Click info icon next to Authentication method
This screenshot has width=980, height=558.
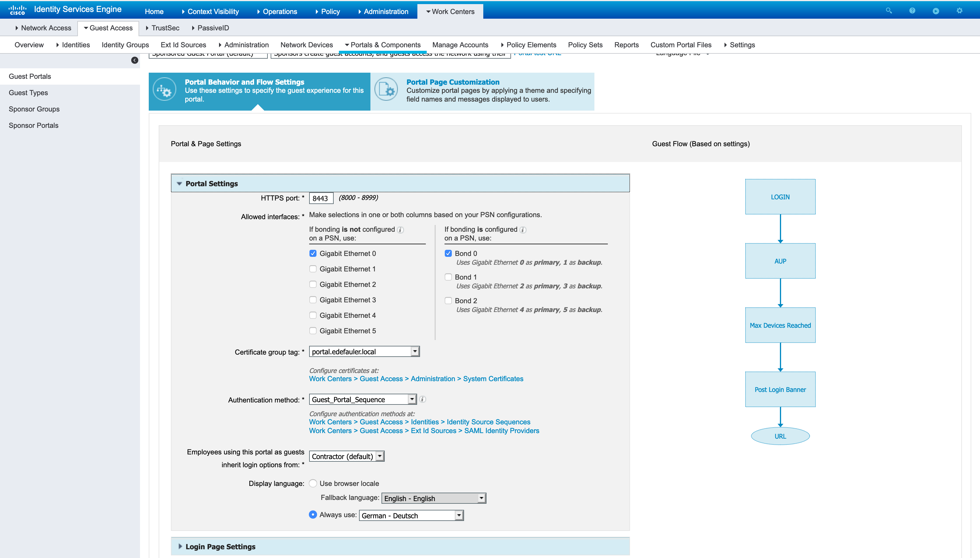(x=423, y=399)
